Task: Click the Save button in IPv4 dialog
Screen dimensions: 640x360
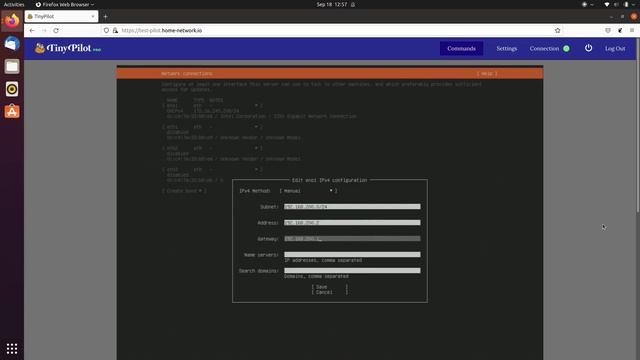Action: 330,287
